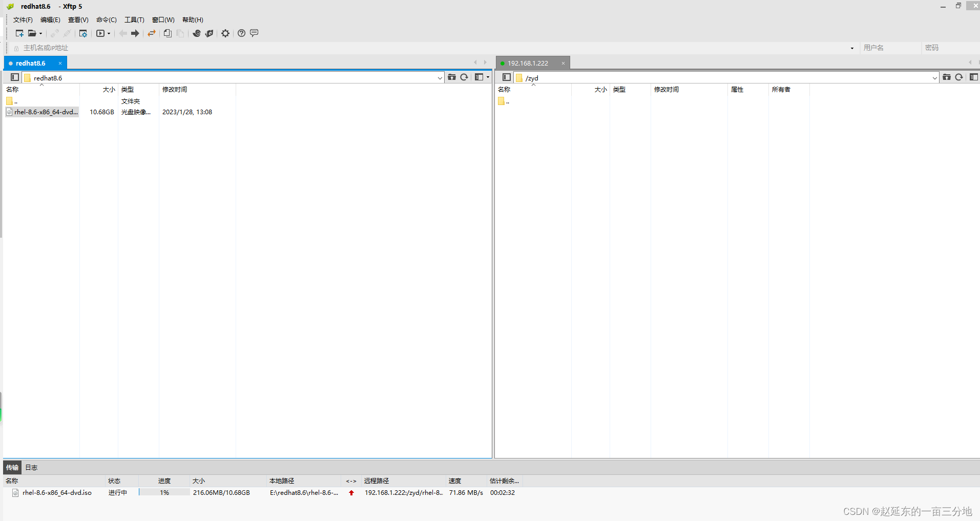Viewport: 980px width, 521px height.
Task: Click local tab scroll right arrow
Action: [x=485, y=62]
